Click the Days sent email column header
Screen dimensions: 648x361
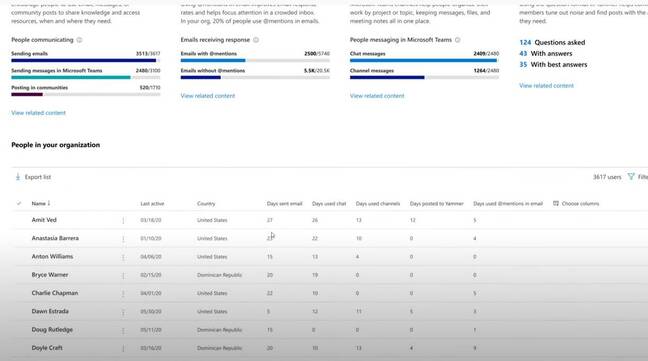[284, 204]
